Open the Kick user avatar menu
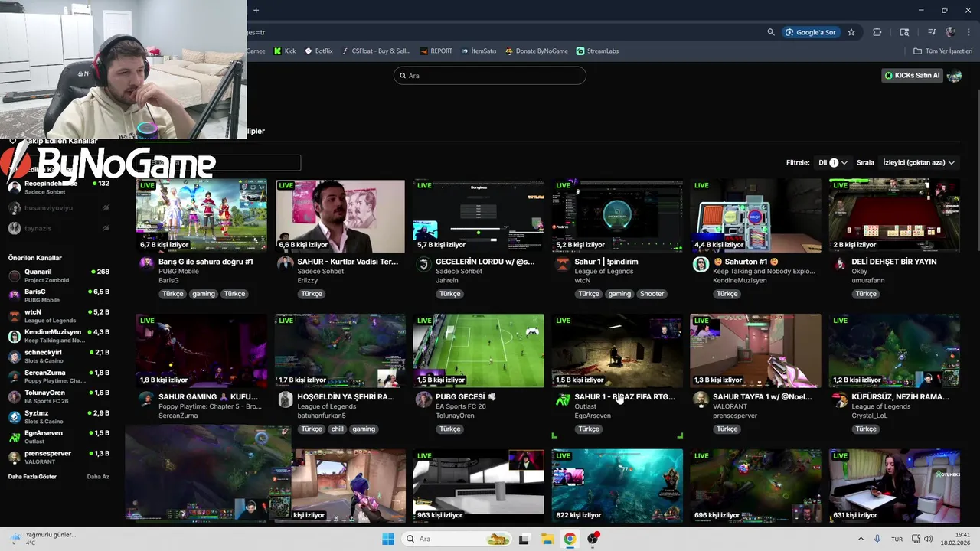The width and height of the screenshot is (980, 551). (x=954, y=75)
